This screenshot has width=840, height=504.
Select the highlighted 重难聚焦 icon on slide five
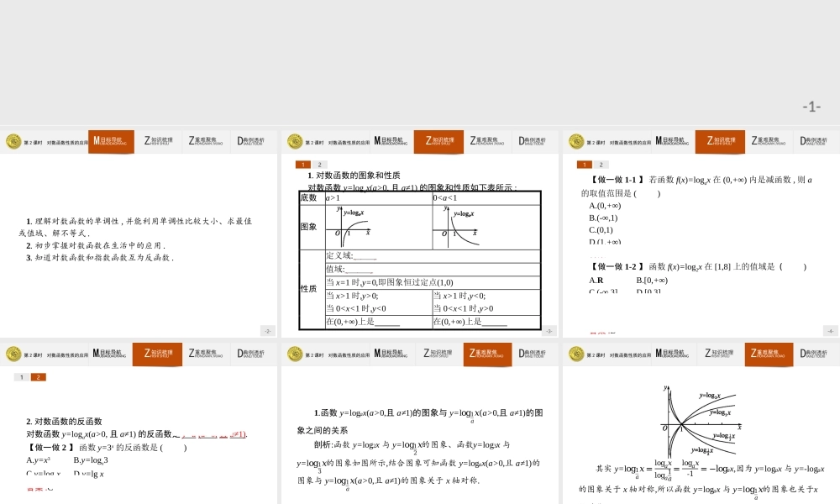pyautogui.click(x=487, y=353)
